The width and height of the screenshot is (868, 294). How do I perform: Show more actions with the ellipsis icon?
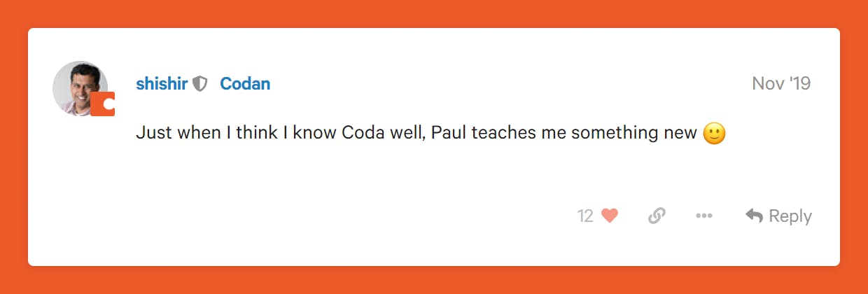coord(703,216)
